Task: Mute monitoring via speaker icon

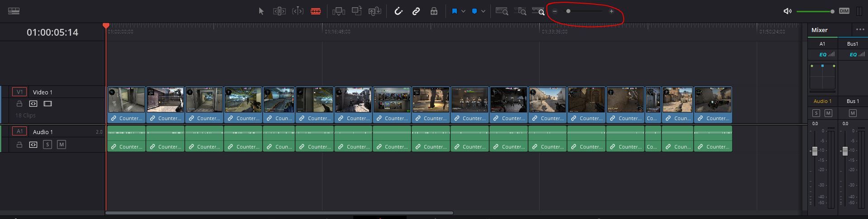Action: tap(787, 11)
